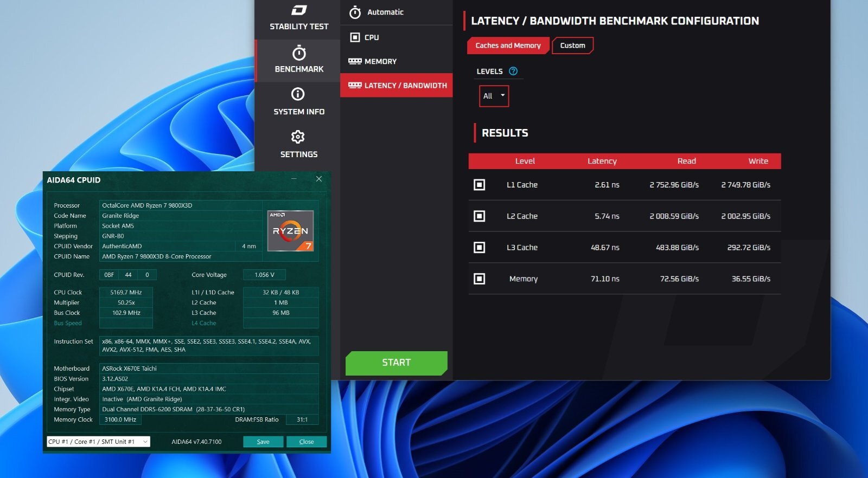Click the L1 Cache latency value 2.61 ns
Screen dimensions: 868x478
(x=607, y=185)
